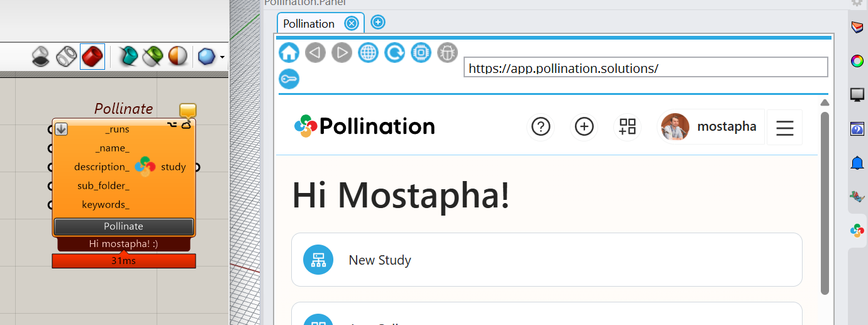Toggle the wireframe preview cylinder icon

coord(66,57)
